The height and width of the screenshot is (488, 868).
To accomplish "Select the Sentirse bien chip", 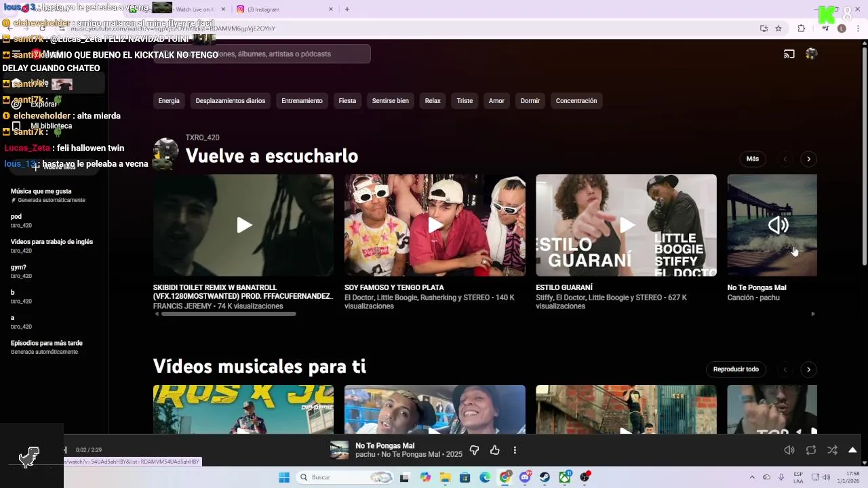I will pyautogui.click(x=391, y=101).
